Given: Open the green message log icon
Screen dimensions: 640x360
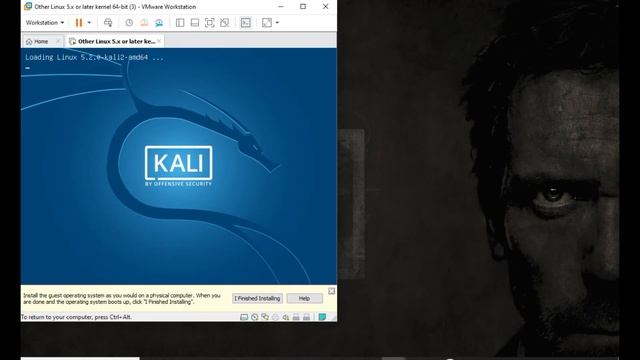Looking at the screenshot, I should 322,317.
